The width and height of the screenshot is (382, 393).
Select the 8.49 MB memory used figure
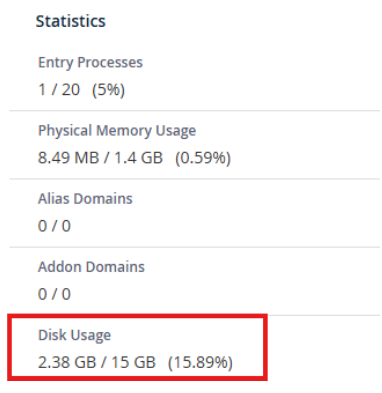click(x=68, y=158)
